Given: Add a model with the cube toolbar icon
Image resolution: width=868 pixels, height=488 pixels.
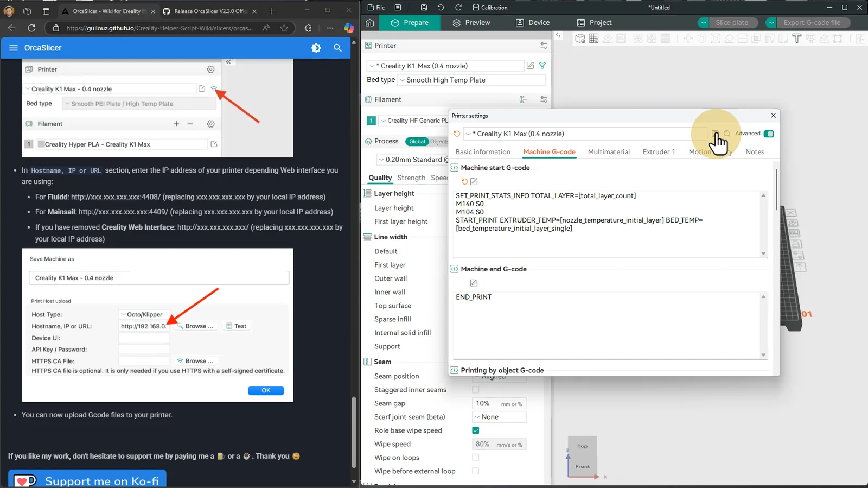Looking at the screenshot, I should tap(580, 39).
